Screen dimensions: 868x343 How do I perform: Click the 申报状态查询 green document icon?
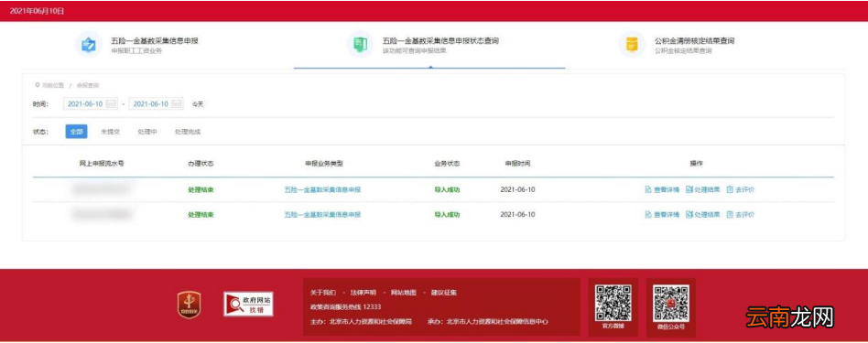[360, 44]
